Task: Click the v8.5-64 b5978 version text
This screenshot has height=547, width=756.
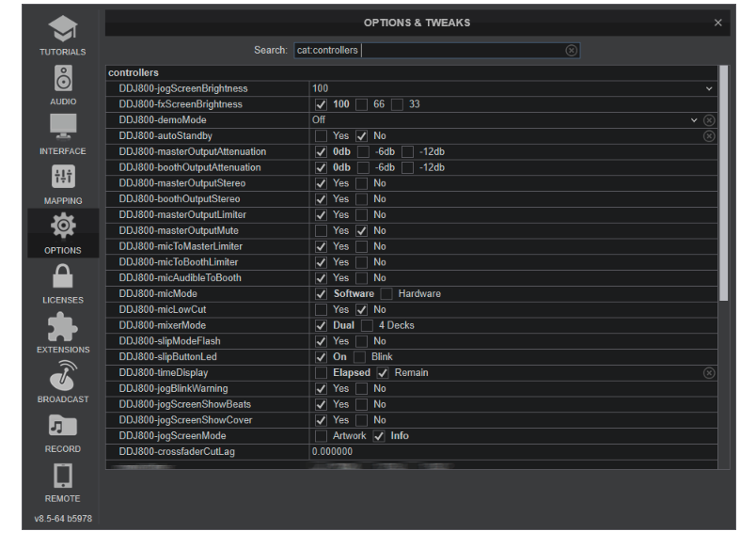Action: [x=63, y=519]
